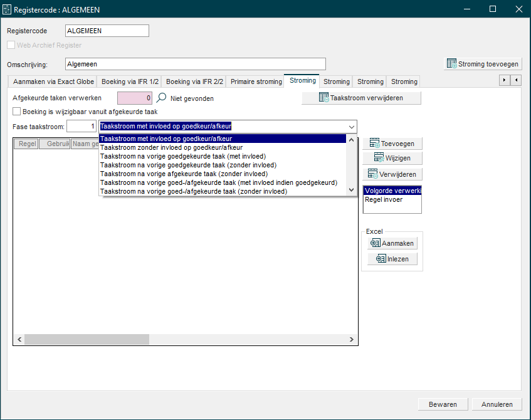Click the Taakstroom verwijderen button
Viewport: 531px width, 420px height.
pos(361,98)
